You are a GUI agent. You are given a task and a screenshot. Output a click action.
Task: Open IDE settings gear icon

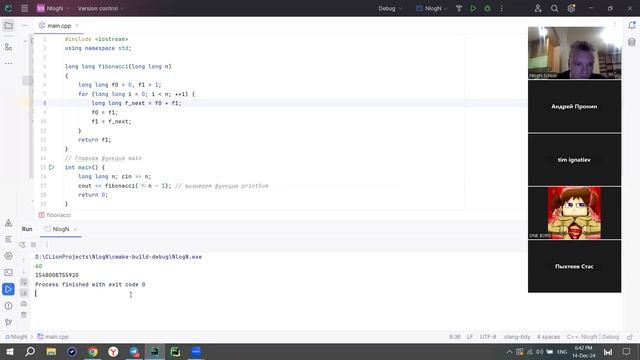(571, 8)
